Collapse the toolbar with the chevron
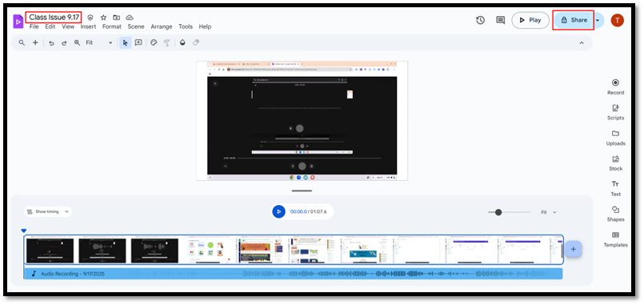Screen dimensions: 644x305 click(x=581, y=42)
